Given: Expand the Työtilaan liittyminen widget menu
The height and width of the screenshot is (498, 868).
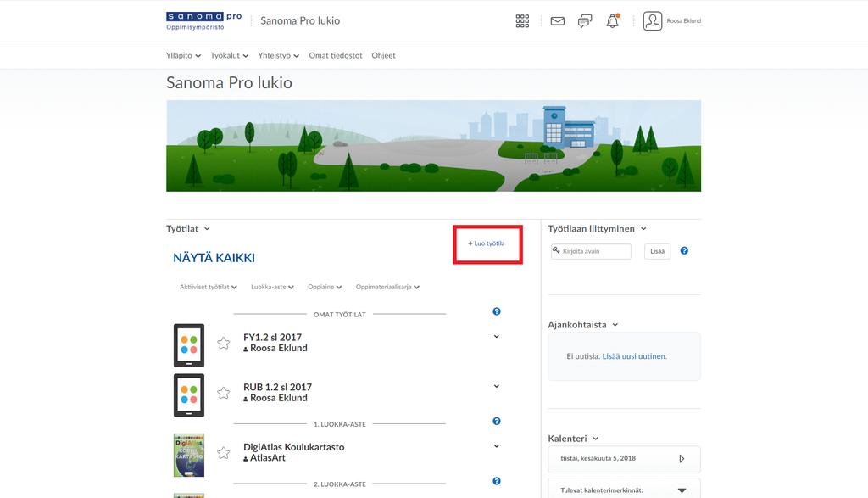Looking at the screenshot, I should point(643,229).
